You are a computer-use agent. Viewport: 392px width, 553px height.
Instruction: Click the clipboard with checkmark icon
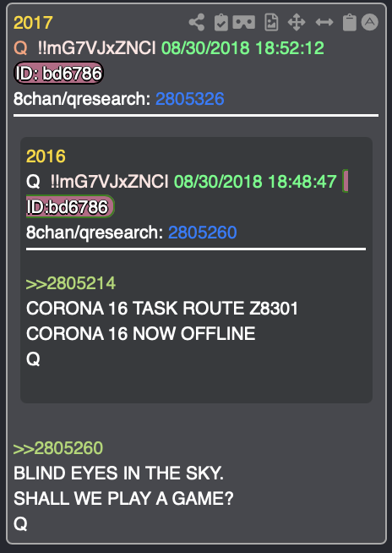click(221, 23)
